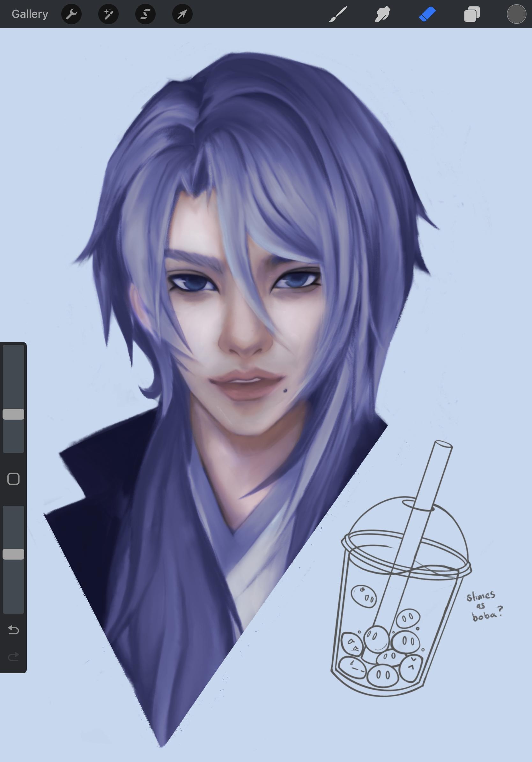Tap the sidebar Modify square button
The width and height of the screenshot is (532, 762).
pyautogui.click(x=13, y=479)
